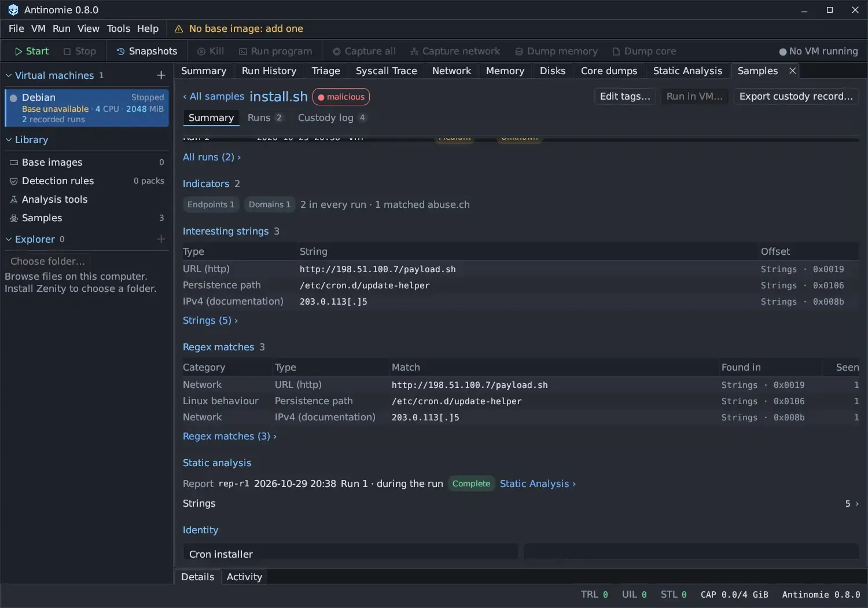The image size is (868, 608).
Task: Click the Analysis tools flask icon
Action: 14,200
